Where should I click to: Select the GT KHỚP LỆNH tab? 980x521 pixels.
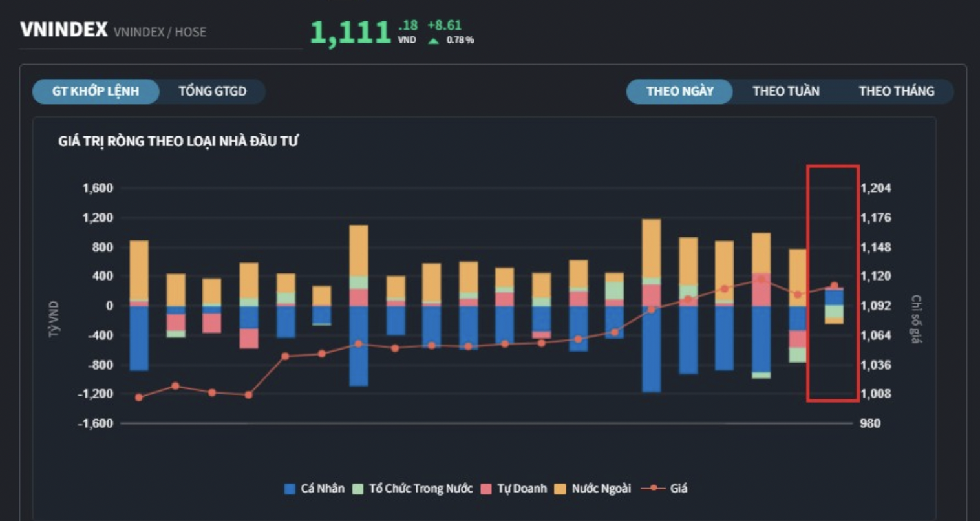click(96, 91)
